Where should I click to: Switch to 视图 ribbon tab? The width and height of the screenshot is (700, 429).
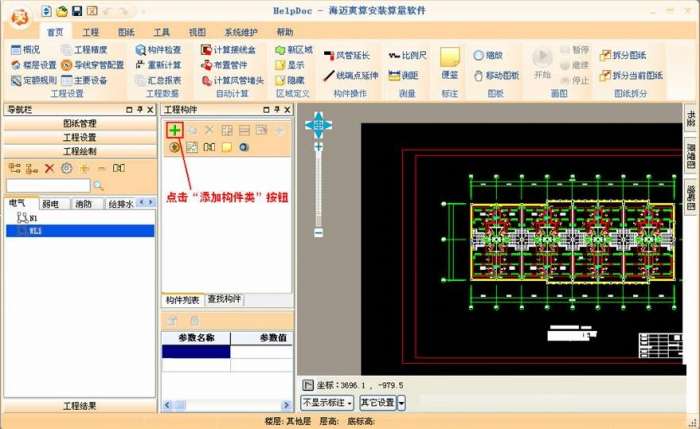coord(197,32)
